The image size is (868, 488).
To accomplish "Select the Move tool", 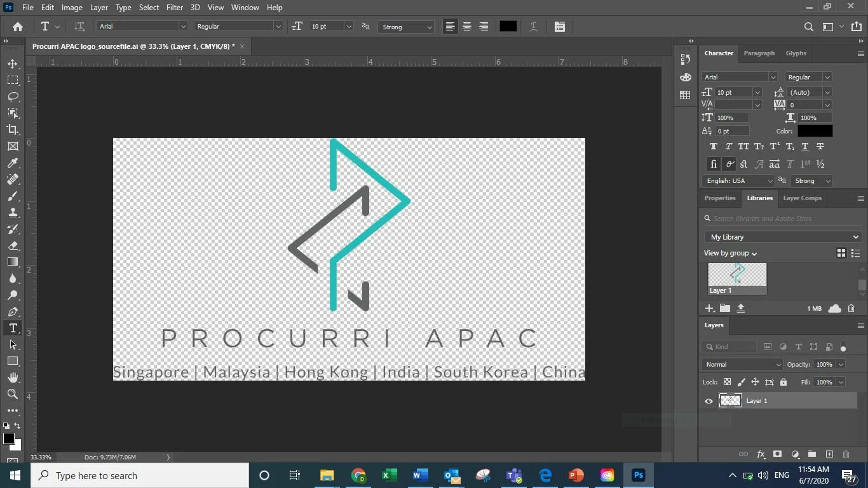I will 13,64.
